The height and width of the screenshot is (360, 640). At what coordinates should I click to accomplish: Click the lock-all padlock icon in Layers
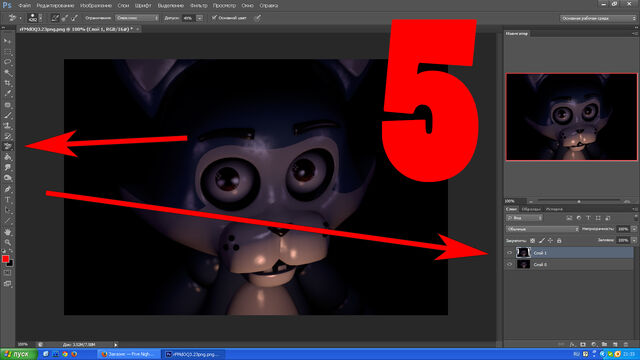point(559,241)
